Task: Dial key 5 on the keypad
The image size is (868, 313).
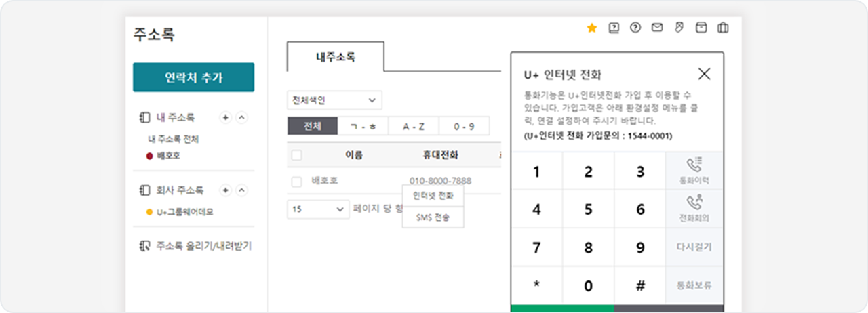Action: pos(588,209)
